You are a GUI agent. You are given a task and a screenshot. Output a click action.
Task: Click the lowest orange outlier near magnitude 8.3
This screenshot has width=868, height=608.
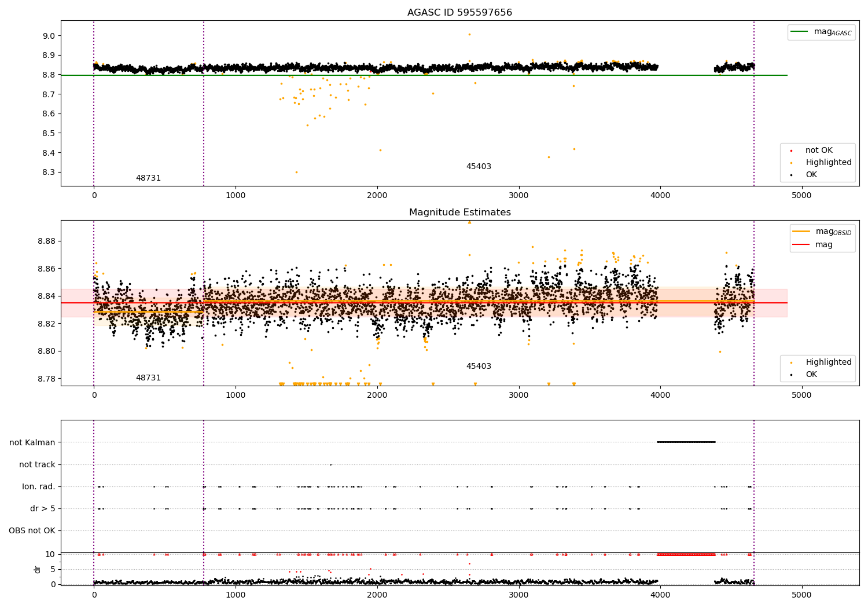tap(296, 172)
